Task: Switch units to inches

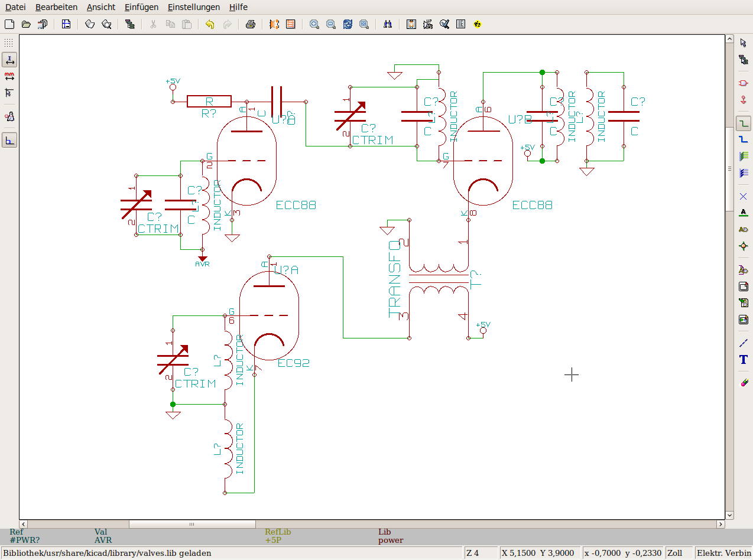Action: point(9,60)
